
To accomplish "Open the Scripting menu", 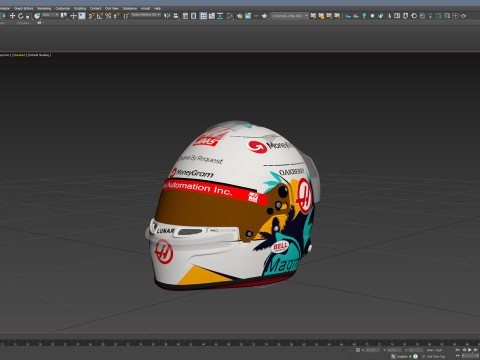I will [x=80, y=8].
